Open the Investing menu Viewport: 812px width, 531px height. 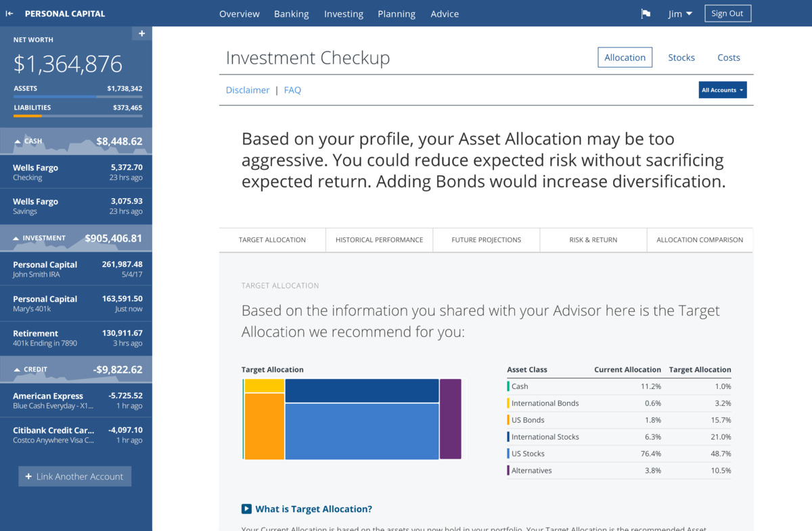[x=344, y=14]
